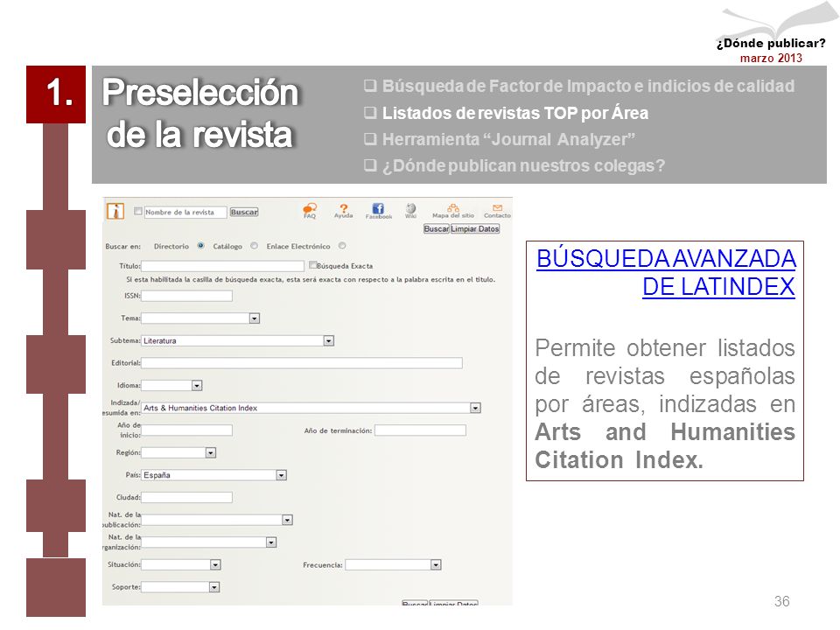Click the Latindex info logo icon
The image size is (840, 630).
click(115, 211)
